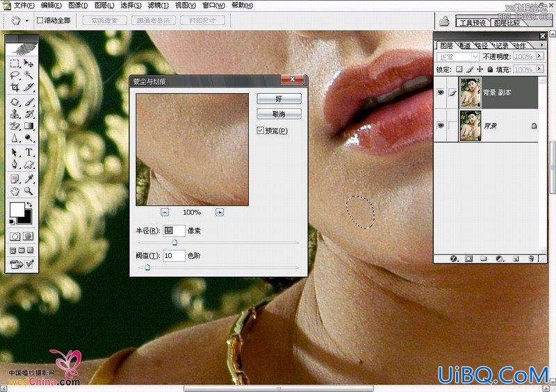This screenshot has width=556, height=392.
Task: Select the Brush tool in the toolbox
Action: point(28,103)
